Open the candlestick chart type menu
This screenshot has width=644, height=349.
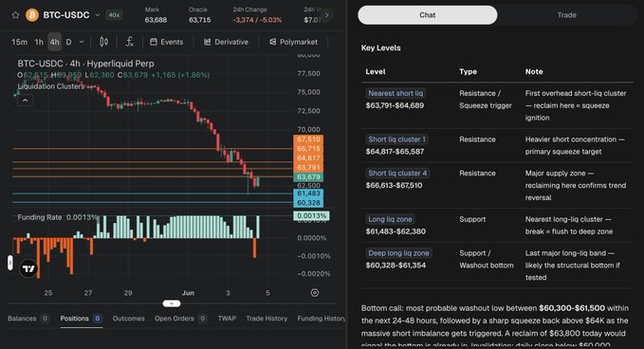(x=104, y=42)
